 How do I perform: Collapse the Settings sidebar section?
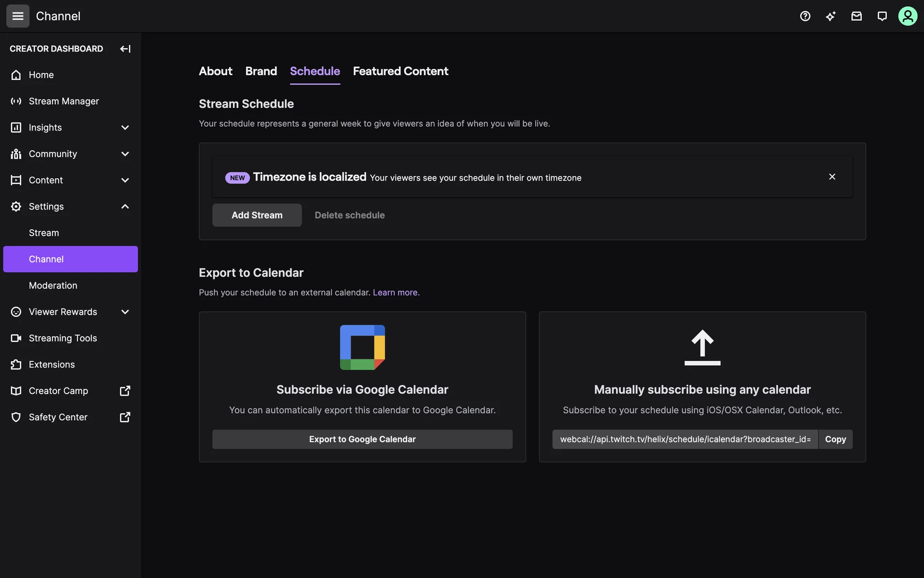click(x=125, y=206)
